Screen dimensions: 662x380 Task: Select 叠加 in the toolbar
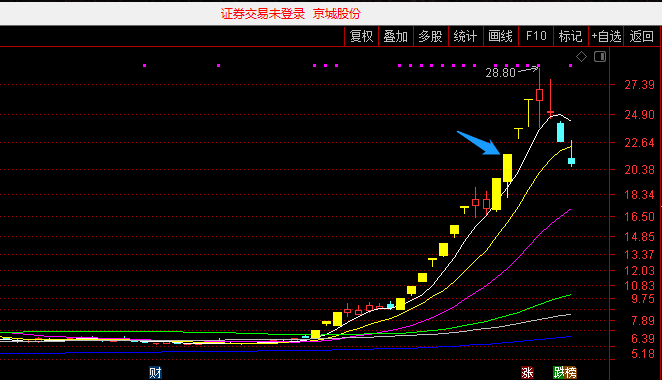click(396, 36)
